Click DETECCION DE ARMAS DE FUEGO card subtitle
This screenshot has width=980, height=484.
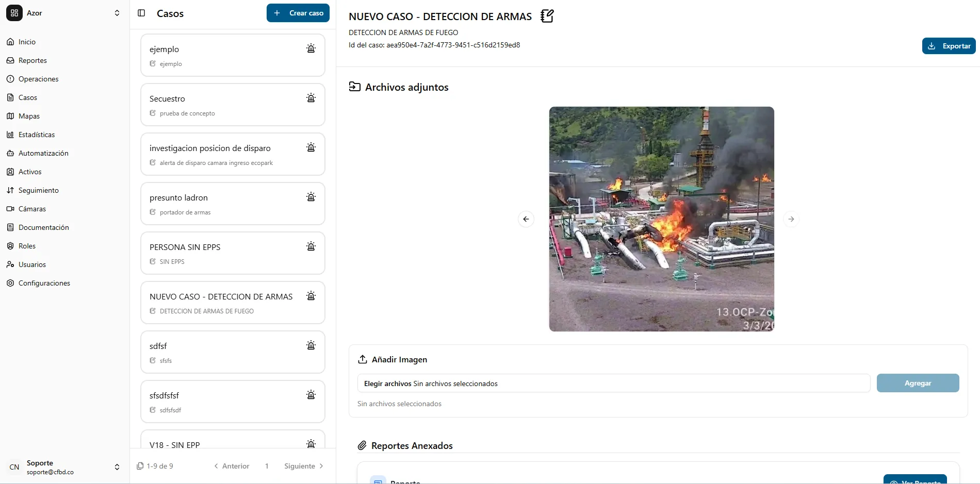pos(207,311)
